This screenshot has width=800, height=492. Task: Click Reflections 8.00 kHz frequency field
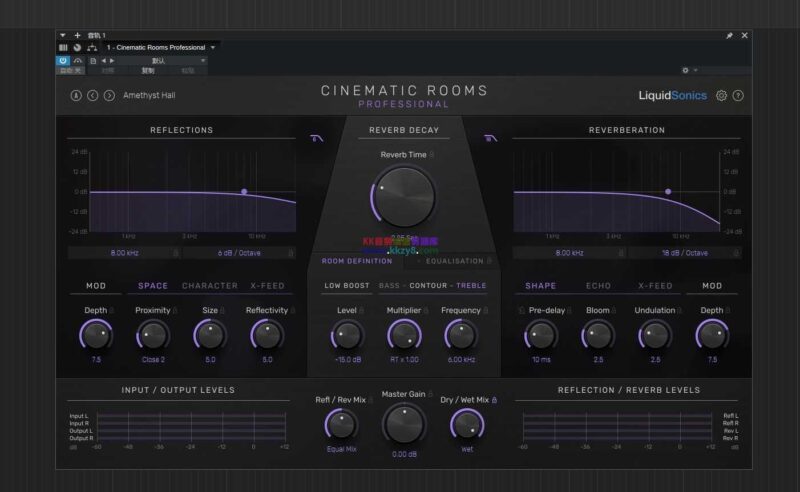(x=124, y=253)
